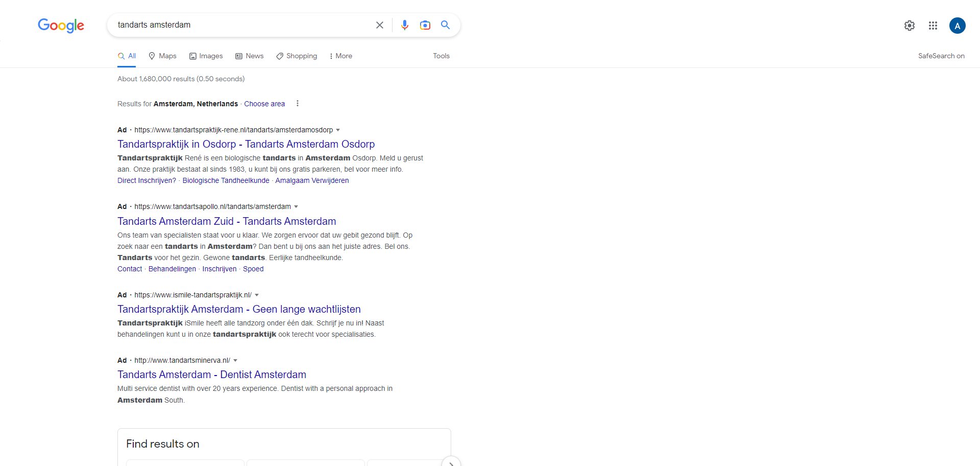The height and width of the screenshot is (466, 980).
Task: Expand the dropdown arrow next to tandartsminerva.nl URL
Action: [x=235, y=361]
